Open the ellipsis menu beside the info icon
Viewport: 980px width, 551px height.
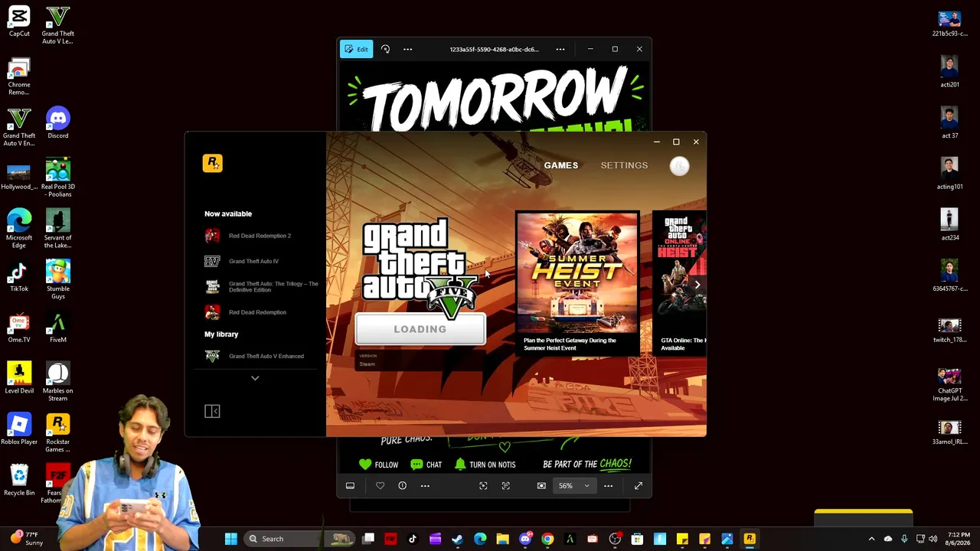pos(425,486)
